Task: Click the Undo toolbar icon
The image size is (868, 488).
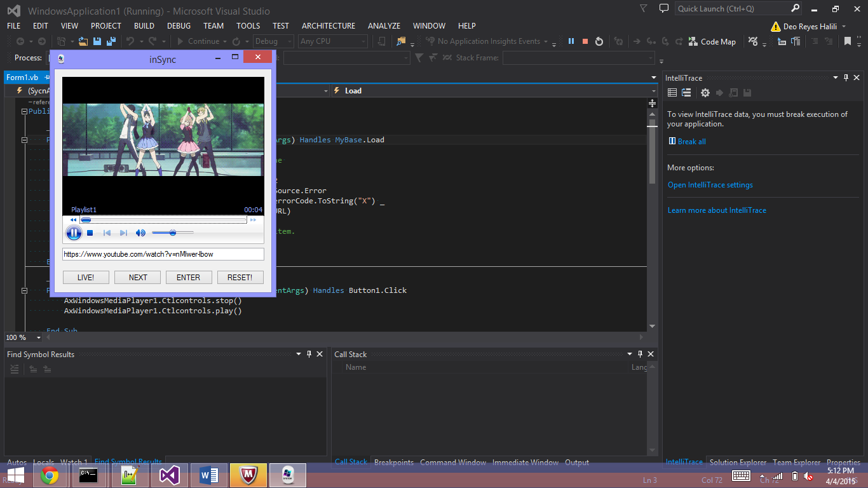Action: (130, 41)
